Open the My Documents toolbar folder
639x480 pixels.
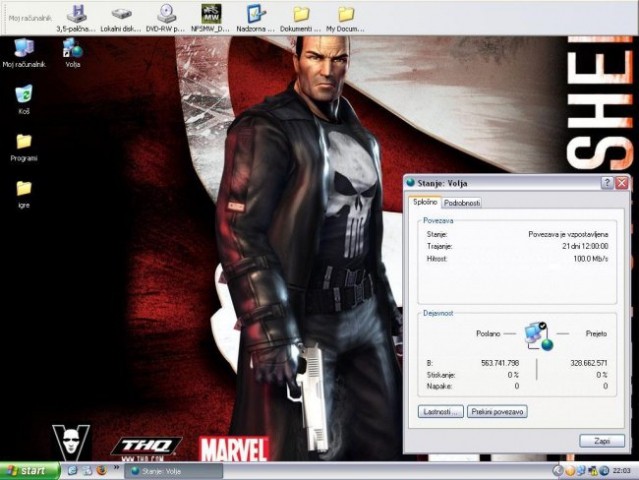pyautogui.click(x=346, y=18)
